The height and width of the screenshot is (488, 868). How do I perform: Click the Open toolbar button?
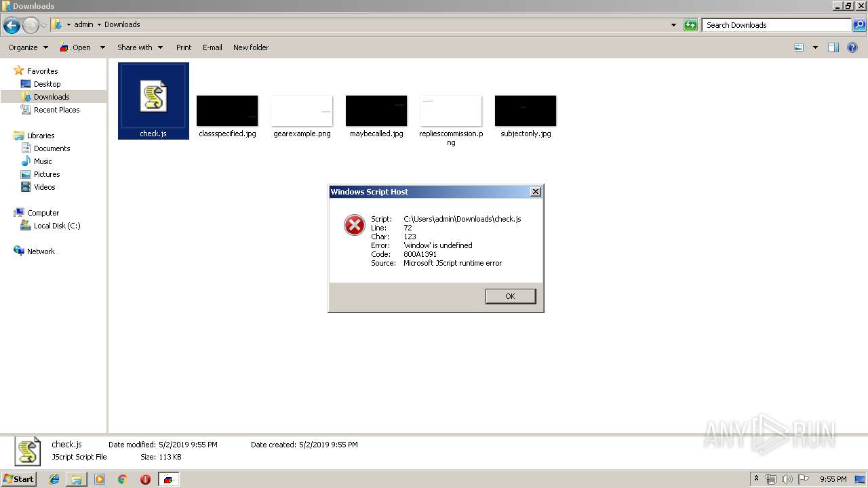75,47
